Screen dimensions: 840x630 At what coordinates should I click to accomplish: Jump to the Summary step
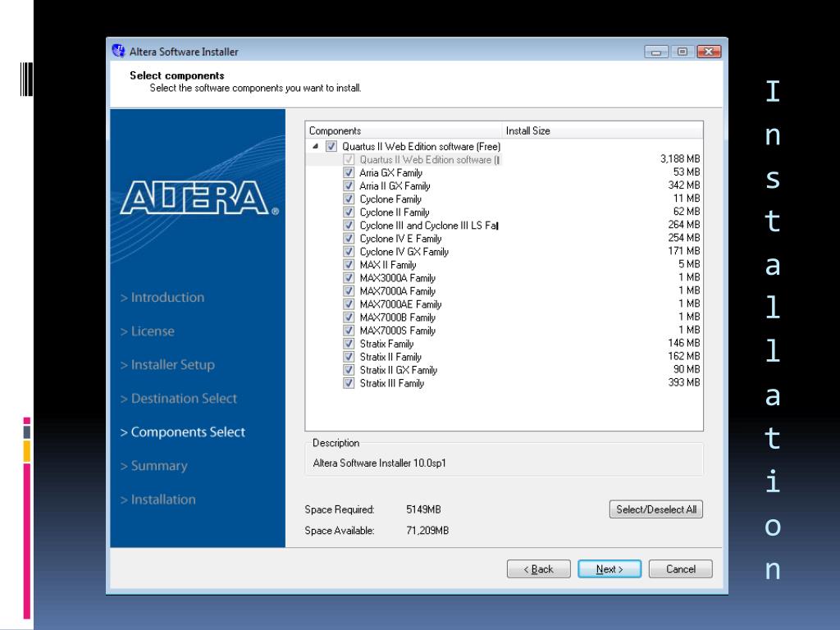click(153, 466)
